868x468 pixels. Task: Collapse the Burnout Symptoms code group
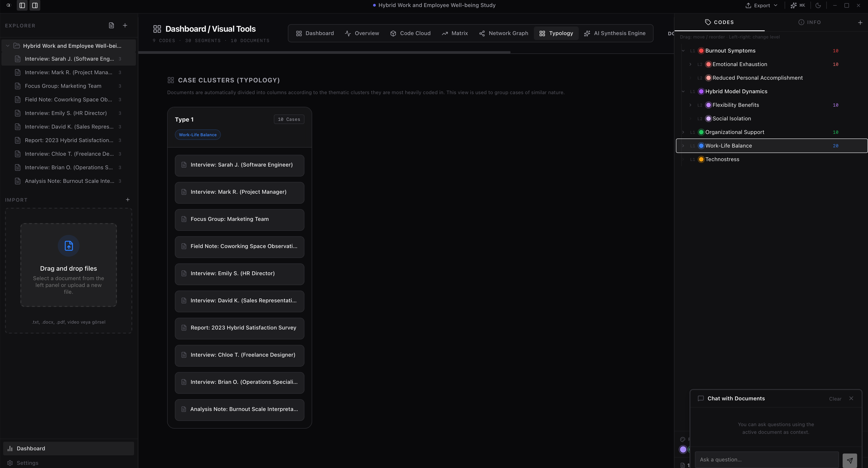tap(683, 50)
